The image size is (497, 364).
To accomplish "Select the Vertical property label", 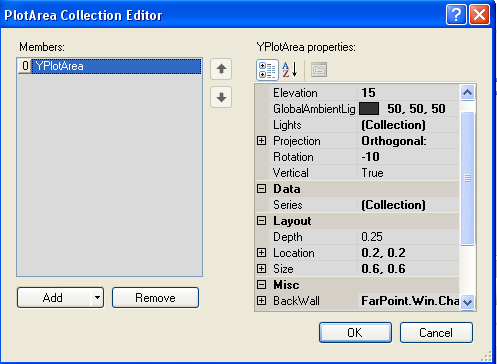I will pyautogui.click(x=291, y=173).
